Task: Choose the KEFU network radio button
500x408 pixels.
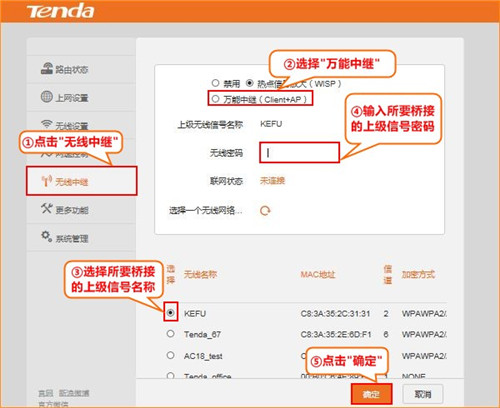Action: (x=170, y=313)
